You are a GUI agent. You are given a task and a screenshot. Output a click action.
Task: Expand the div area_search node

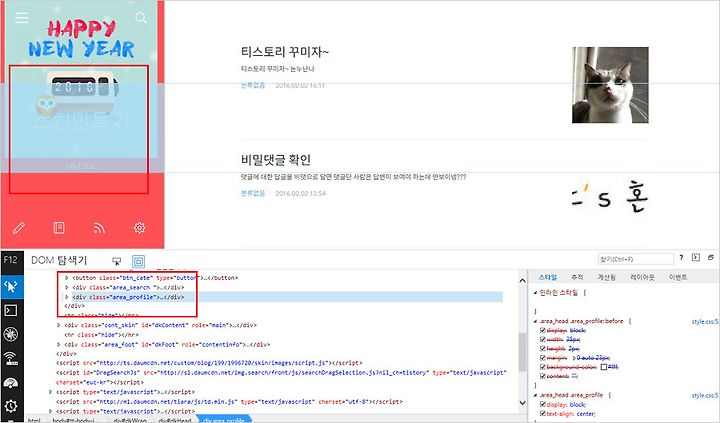point(67,288)
